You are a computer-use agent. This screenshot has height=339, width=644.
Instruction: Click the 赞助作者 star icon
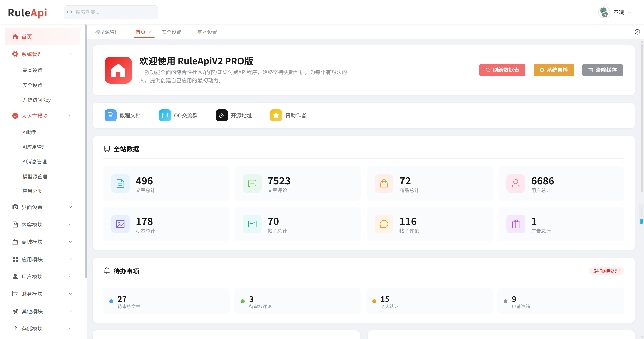point(276,115)
